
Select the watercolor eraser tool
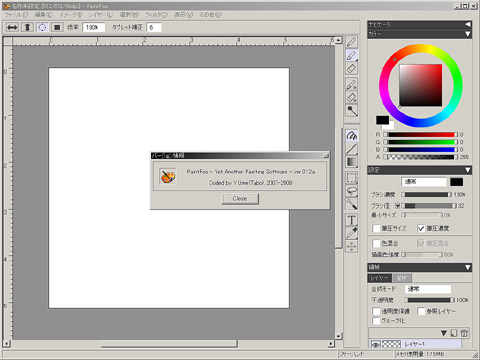[x=352, y=97]
